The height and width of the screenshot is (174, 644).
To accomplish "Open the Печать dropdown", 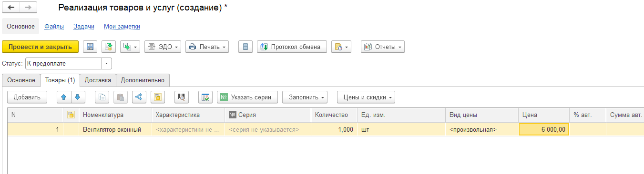I will (207, 47).
